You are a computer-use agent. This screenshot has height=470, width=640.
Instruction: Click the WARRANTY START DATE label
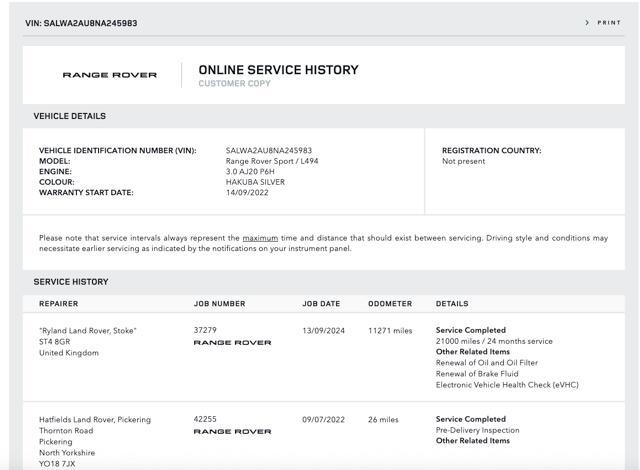(x=86, y=193)
